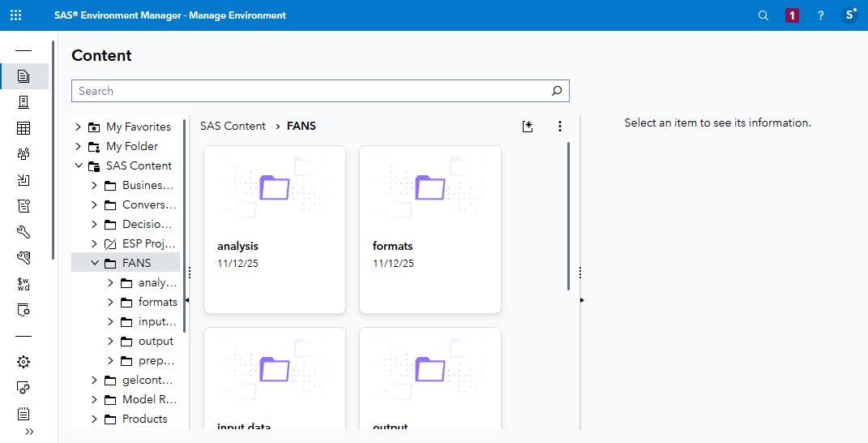Open the single wrench icon in sidebar

(x=24, y=232)
